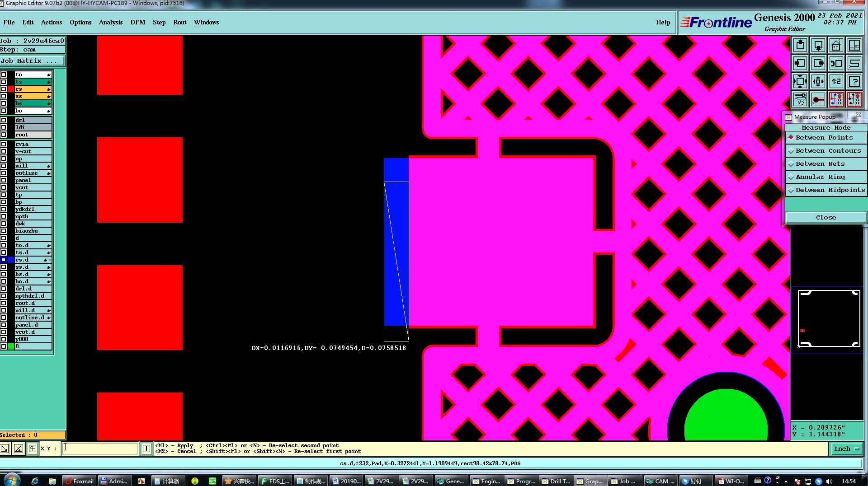The height and width of the screenshot is (486, 868).
Task: Toggle the 'ts' layer checkbox
Action: tap(4, 82)
